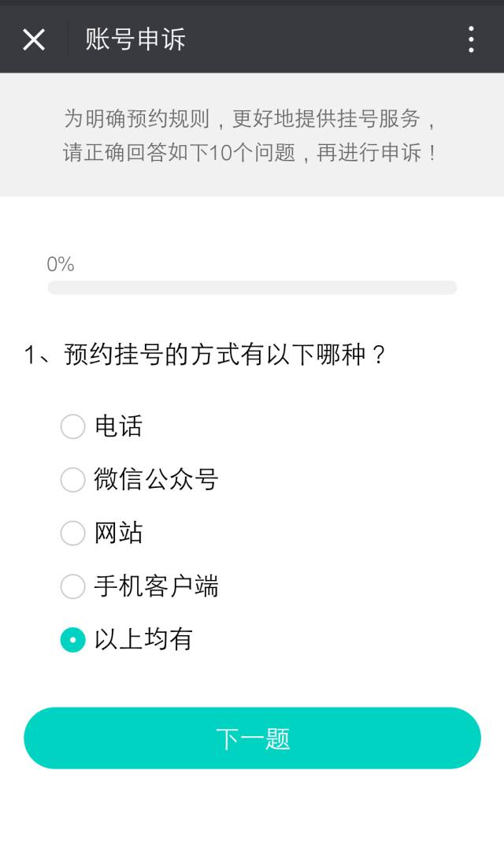This screenshot has height=863, width=504.
Task: Open the three-dot more options menu
Action: pyautogui.click(x=470, y=39)
